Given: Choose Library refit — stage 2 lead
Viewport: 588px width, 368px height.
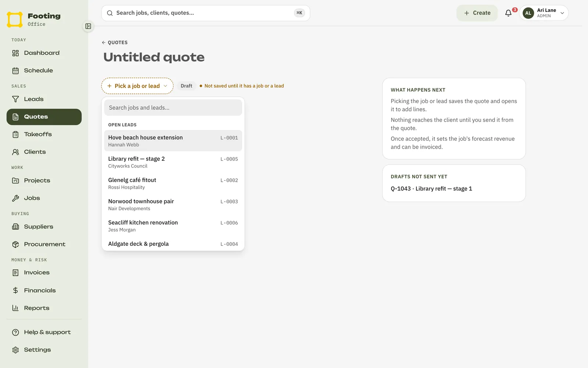Looking at the screenshot, I should click(x=173, y=162).
